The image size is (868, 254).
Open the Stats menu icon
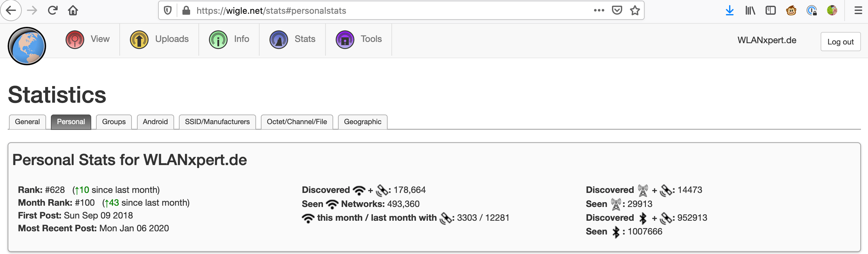coord(279,39)
